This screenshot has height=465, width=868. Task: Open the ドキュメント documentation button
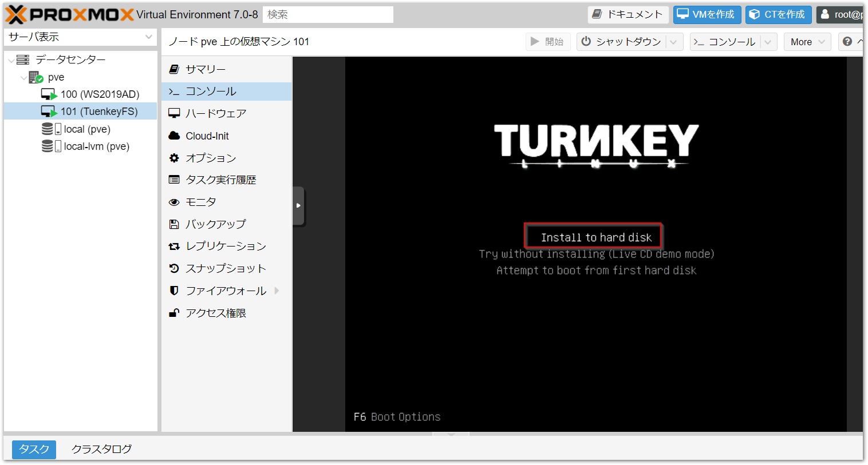628,14
